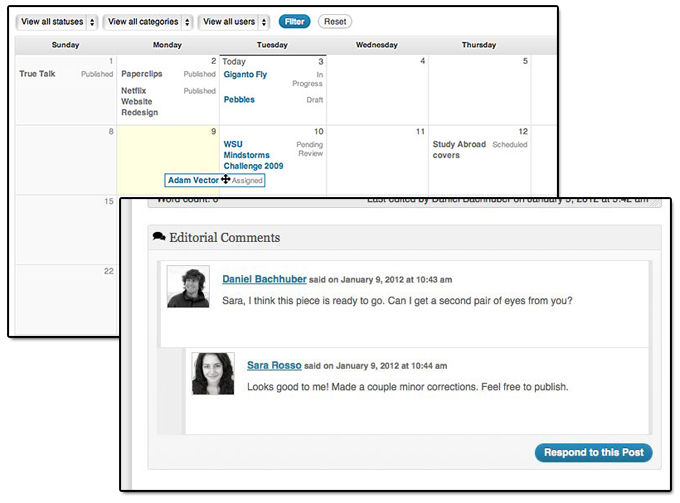Screen dimensions: 680x503
Task: Click the Editorial Comments heading
Action: coord(225,238)
